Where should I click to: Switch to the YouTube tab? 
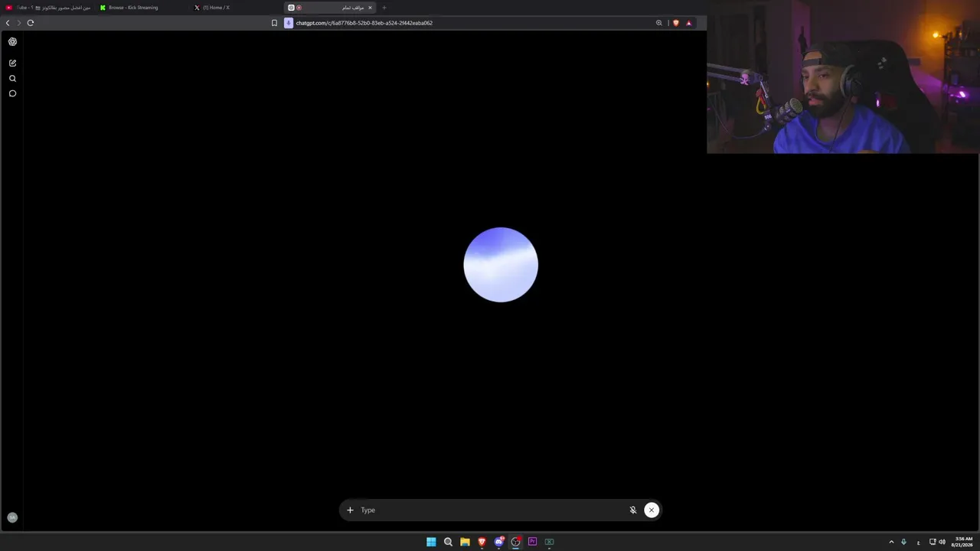point(47,8)
